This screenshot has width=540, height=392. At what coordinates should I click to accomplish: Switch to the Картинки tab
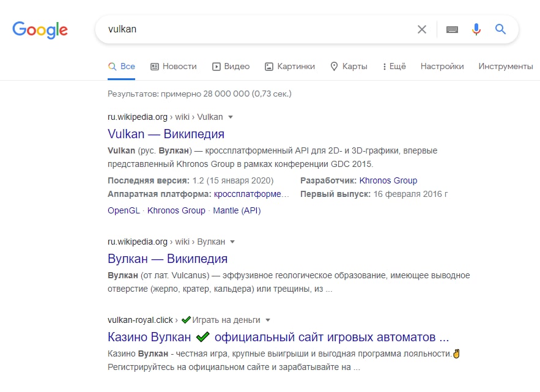coord(290,66)
